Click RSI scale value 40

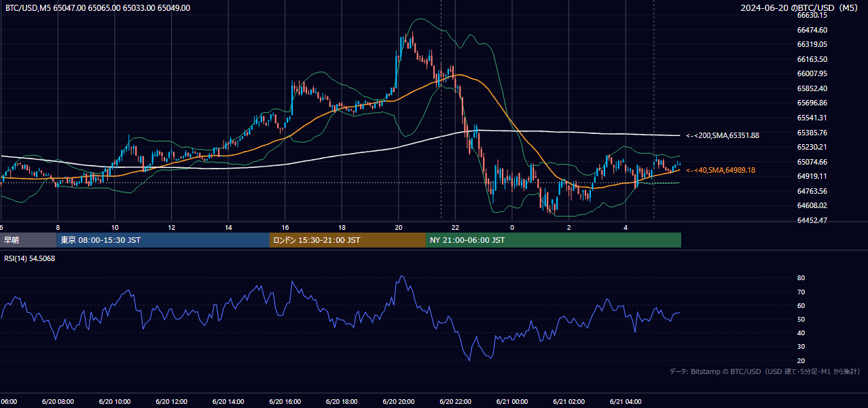801,333
